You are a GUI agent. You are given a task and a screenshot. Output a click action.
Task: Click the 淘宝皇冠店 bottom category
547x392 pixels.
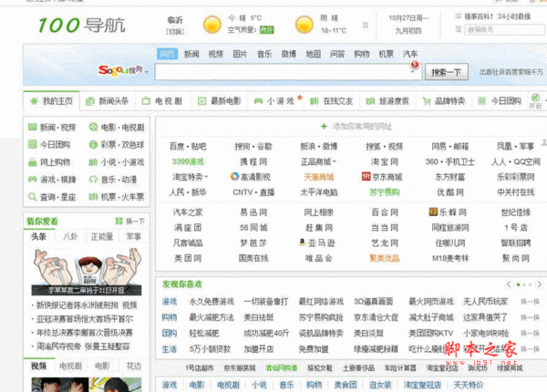point(422,385)
